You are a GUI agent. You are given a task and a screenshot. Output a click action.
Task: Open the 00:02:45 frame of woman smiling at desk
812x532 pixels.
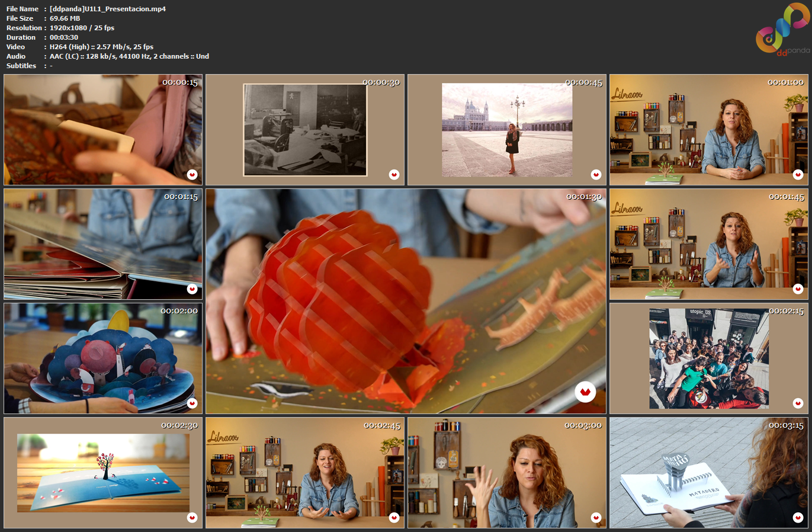[305, 473]
